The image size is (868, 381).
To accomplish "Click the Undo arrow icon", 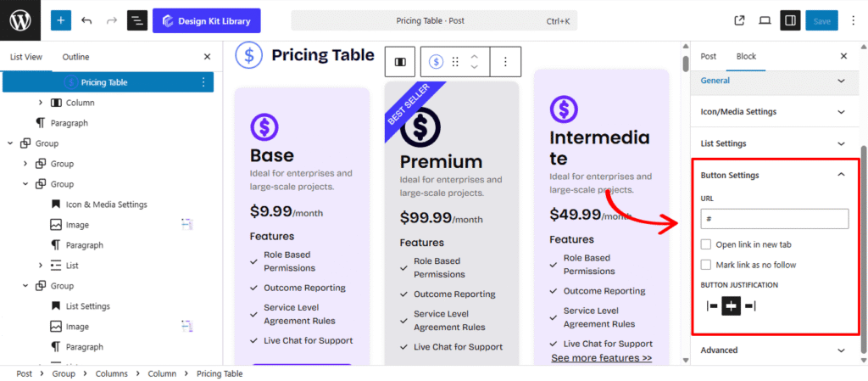I will click(86, 20).
